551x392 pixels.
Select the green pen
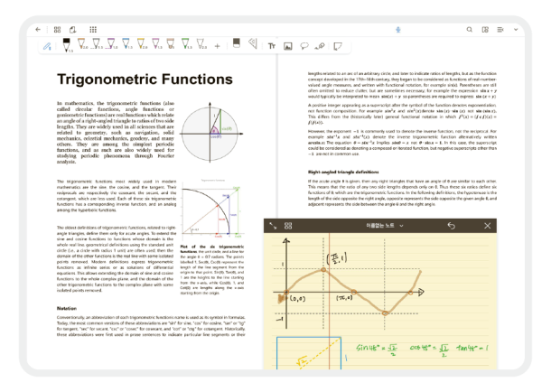pyautogui.click(x=186, y=44)
